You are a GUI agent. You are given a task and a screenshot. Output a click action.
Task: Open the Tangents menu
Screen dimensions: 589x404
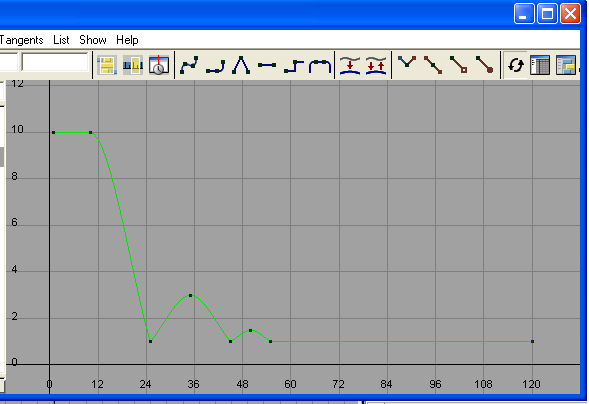pos(21,40)
